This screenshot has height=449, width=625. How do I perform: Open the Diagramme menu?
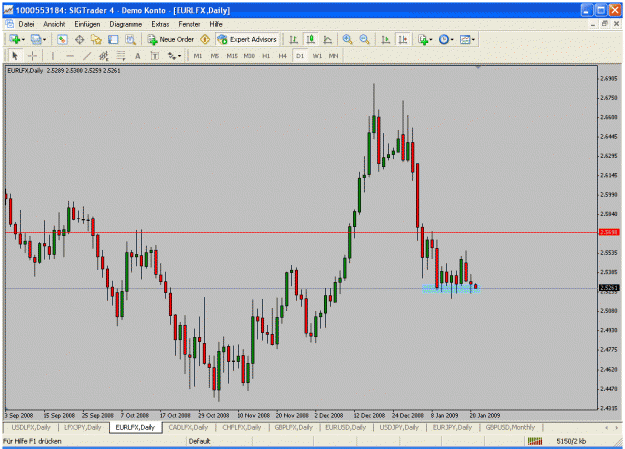pyautogui.click(x=126, y=24)
